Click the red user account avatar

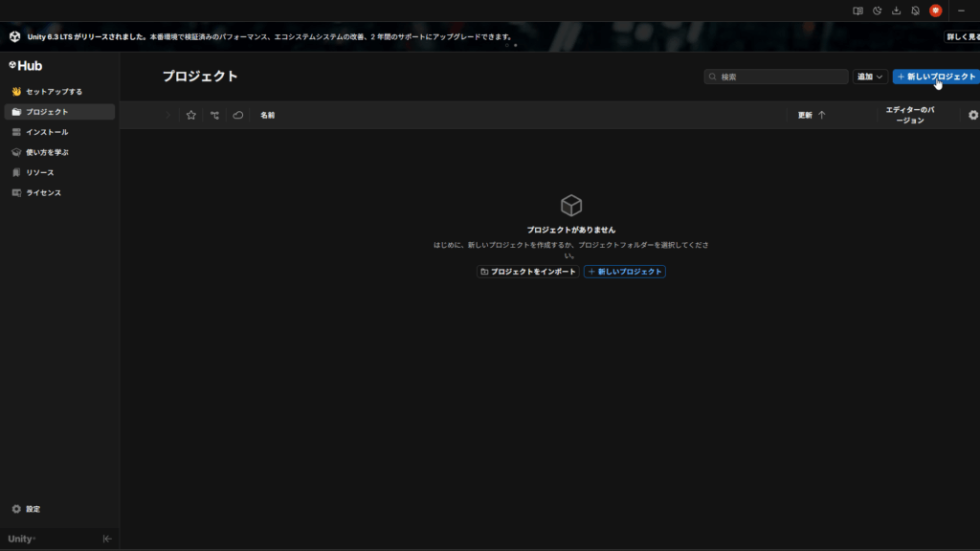point(935,11)
